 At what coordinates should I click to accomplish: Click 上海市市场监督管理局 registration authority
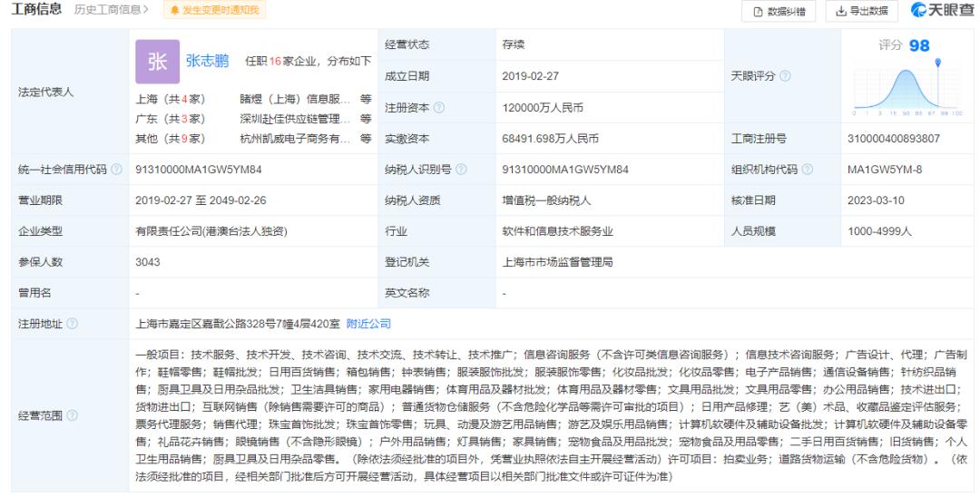coord(557,262)
